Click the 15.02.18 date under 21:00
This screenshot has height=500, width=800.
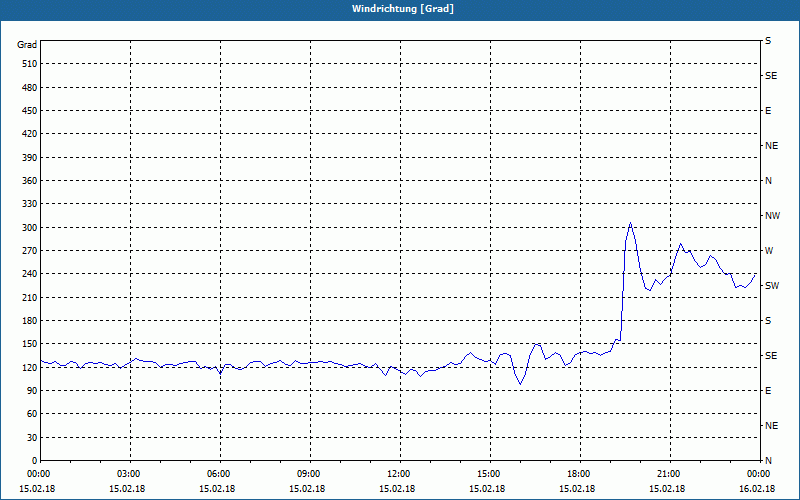pyautogui.click(x=667, y=489)
